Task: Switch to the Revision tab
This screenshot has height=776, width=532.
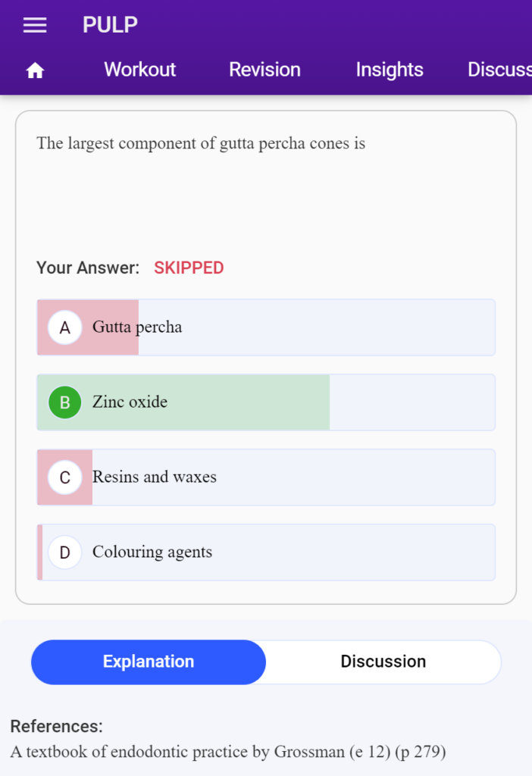Action: [264, 70]
